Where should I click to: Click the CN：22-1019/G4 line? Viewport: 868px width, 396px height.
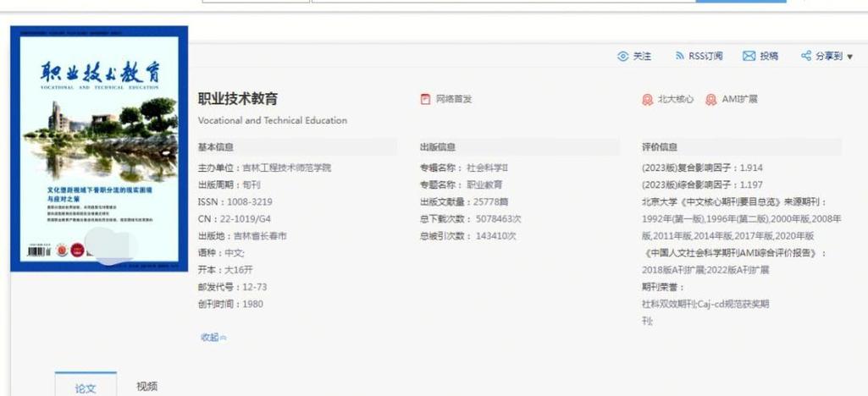235,219
